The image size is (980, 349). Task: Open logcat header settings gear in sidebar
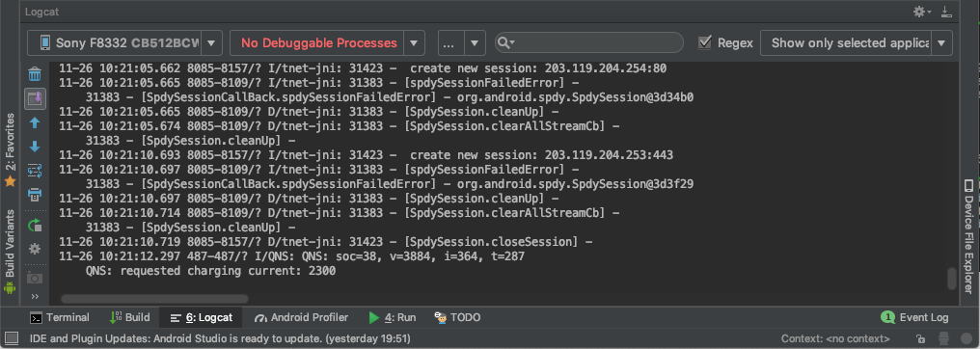(35, 249)
